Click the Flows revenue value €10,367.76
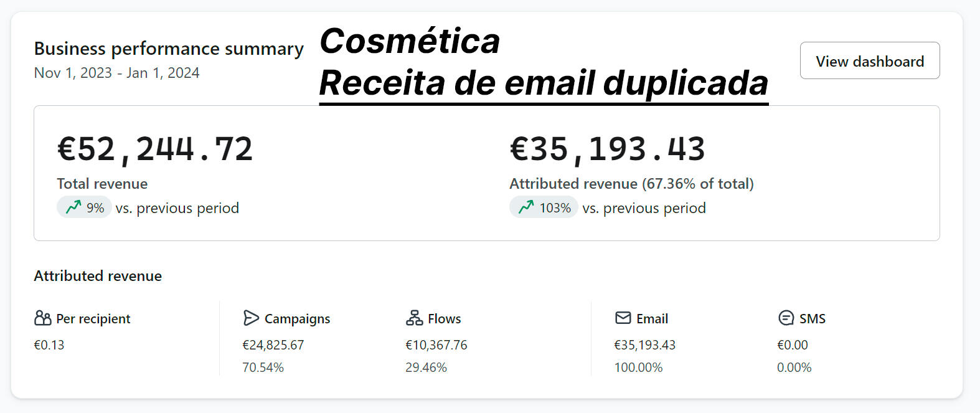The height and width of the screenshot is (413, 980). tap(436, 345)
